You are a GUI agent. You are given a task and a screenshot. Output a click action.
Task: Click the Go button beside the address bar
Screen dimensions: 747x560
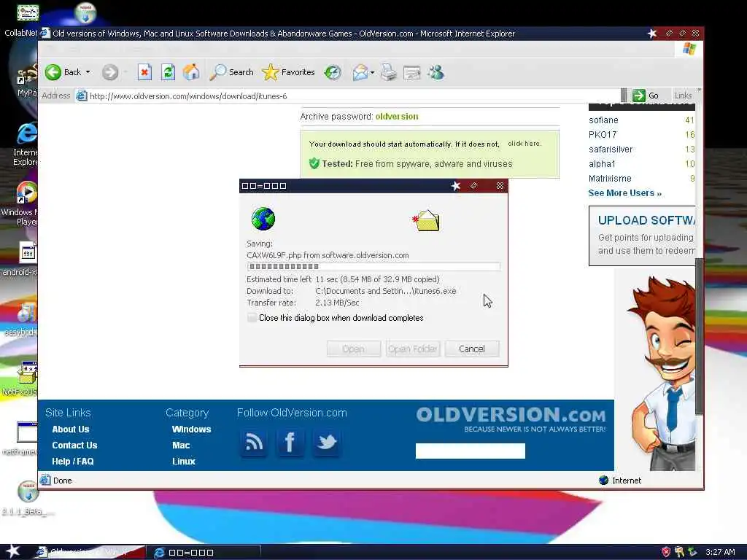click(646, 96)
